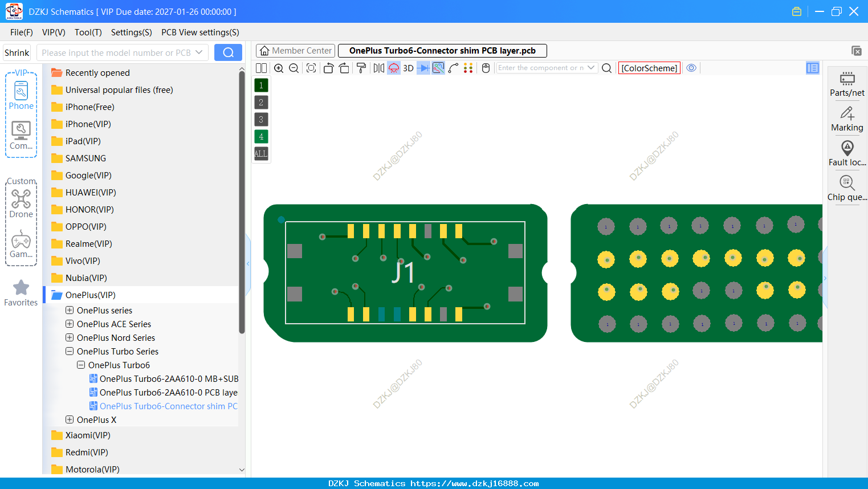Screen dimensions: 868x489
Task: Expand the OnePlus Nord Series node
Action: [70, 337]
